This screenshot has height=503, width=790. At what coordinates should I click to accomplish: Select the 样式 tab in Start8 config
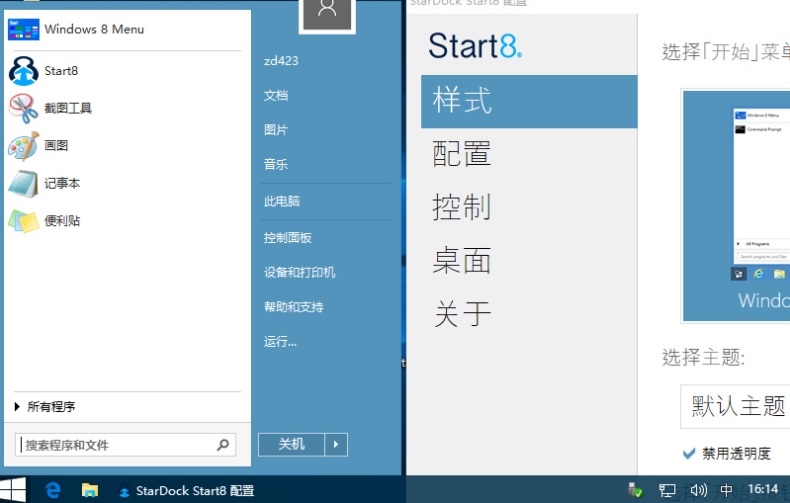click(529, 101)
